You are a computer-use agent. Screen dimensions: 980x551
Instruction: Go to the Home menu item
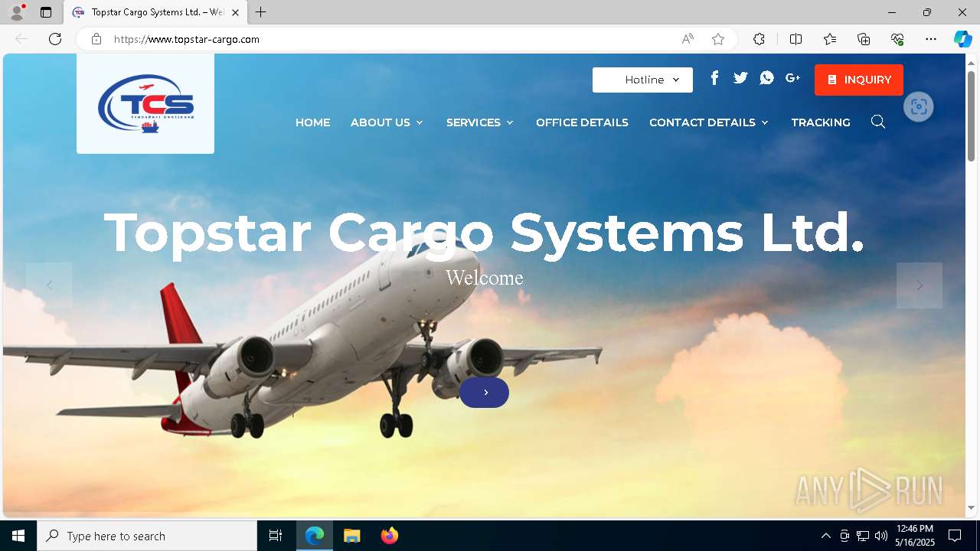point(312,122)
